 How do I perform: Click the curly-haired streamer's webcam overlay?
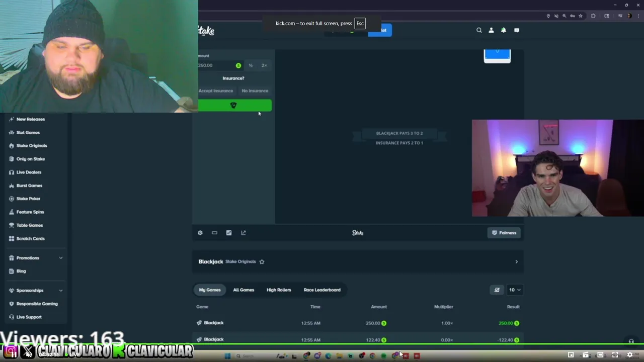557,168
